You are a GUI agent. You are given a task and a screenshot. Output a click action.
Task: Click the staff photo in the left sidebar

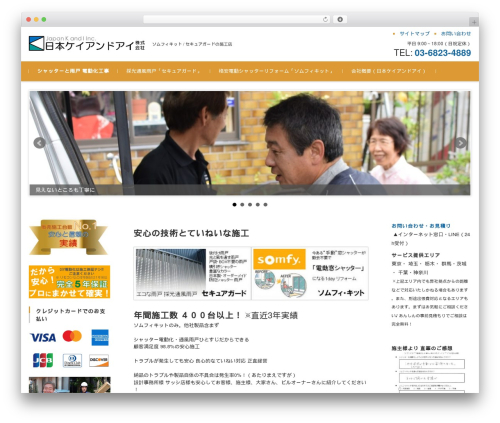(x=70, y=385)
